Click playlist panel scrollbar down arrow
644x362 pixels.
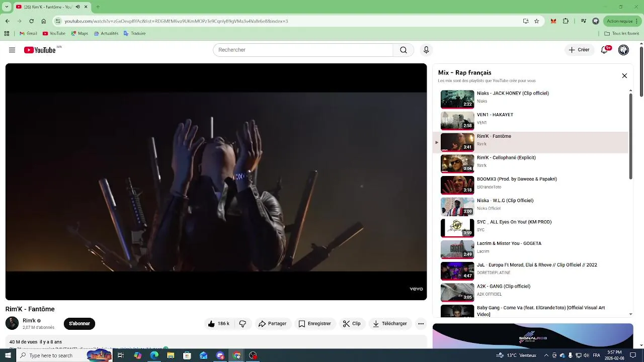click(631, 314)
